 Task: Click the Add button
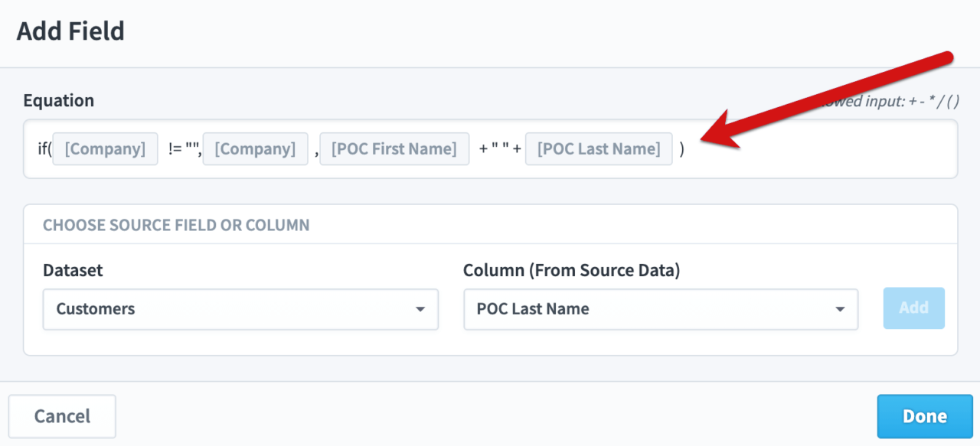[x=913, y=308]
